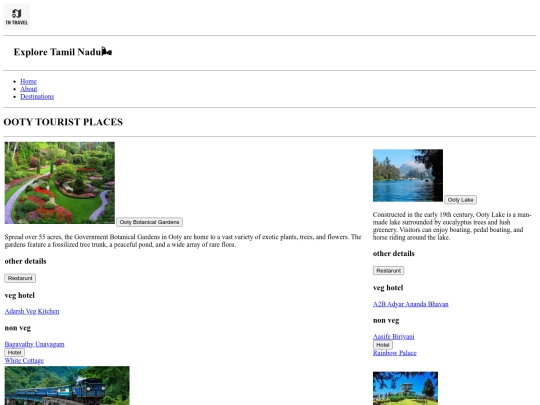Open White Cottage hotel link

pyautogui.click(x=24, y=361)
